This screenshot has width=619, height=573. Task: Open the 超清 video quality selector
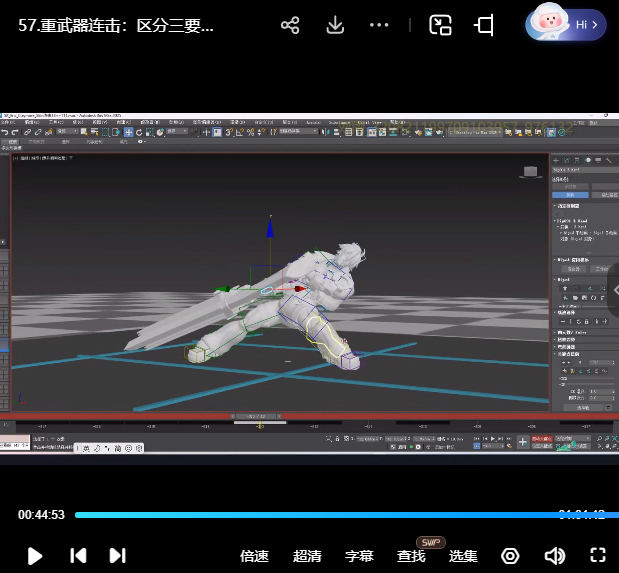pos(307,556)
